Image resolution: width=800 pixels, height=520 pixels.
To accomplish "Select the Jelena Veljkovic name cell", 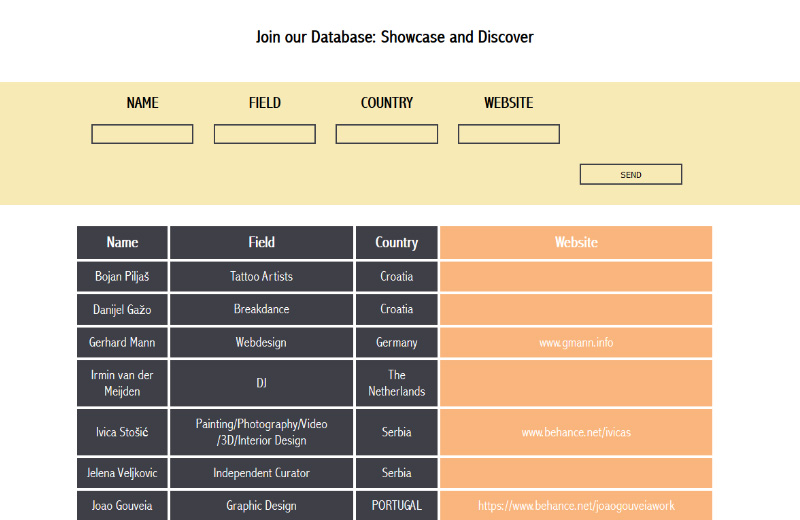I will 122,473.
